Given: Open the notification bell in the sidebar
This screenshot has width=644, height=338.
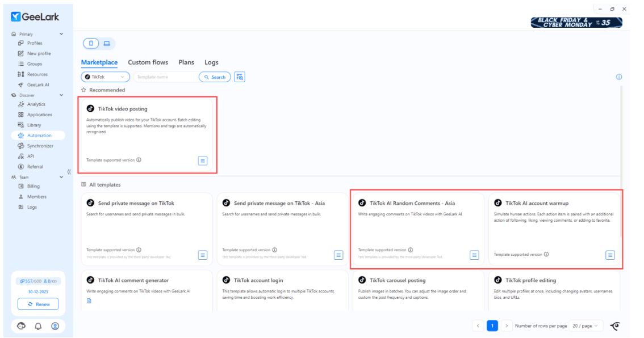Looking at the screenshot, I should tap(38, 326).
